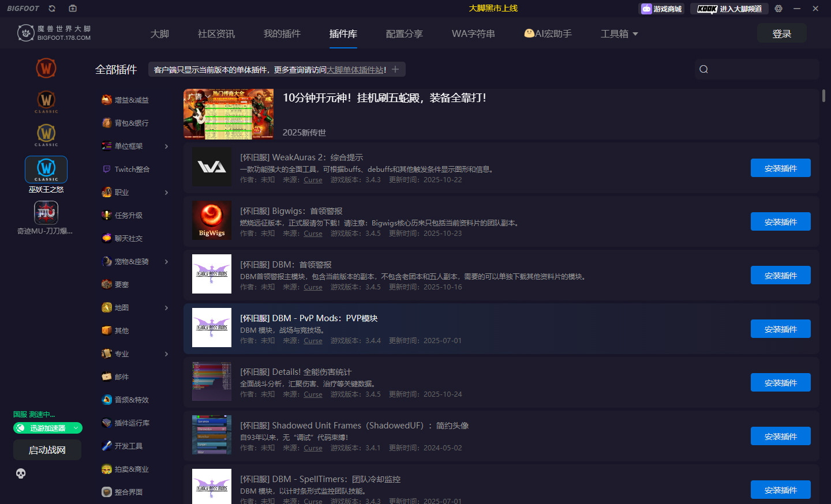Click the refresh arrows icon beside BIGFOOT
The image size is (831, 504).
[x=52, y=9]
